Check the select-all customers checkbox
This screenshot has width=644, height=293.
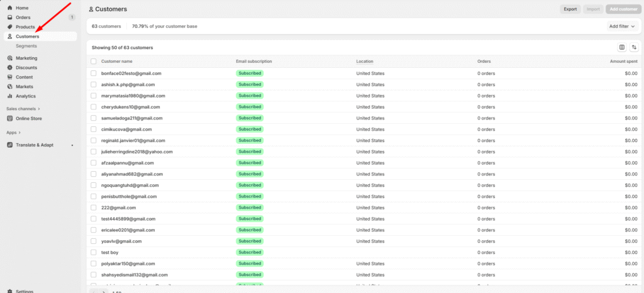94,62
